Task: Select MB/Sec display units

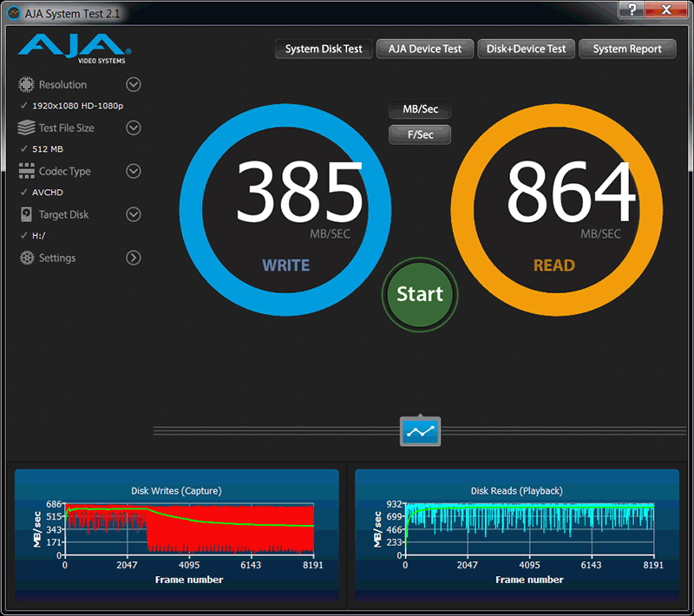Action: (x=420, y=109)
